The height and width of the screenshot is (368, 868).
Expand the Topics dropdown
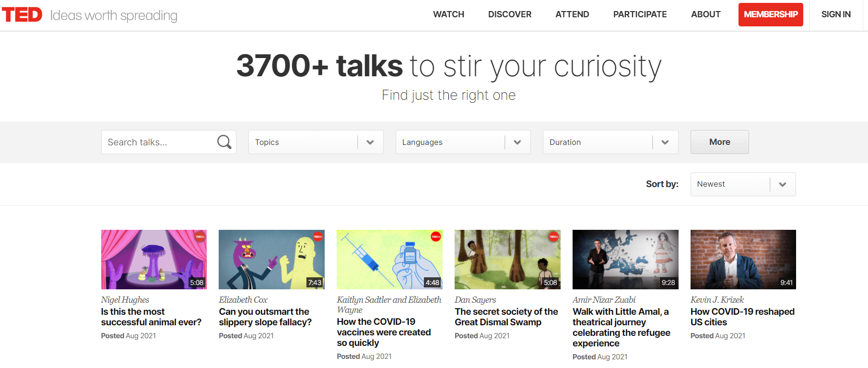pyautogui.click(x=316, y=142)
